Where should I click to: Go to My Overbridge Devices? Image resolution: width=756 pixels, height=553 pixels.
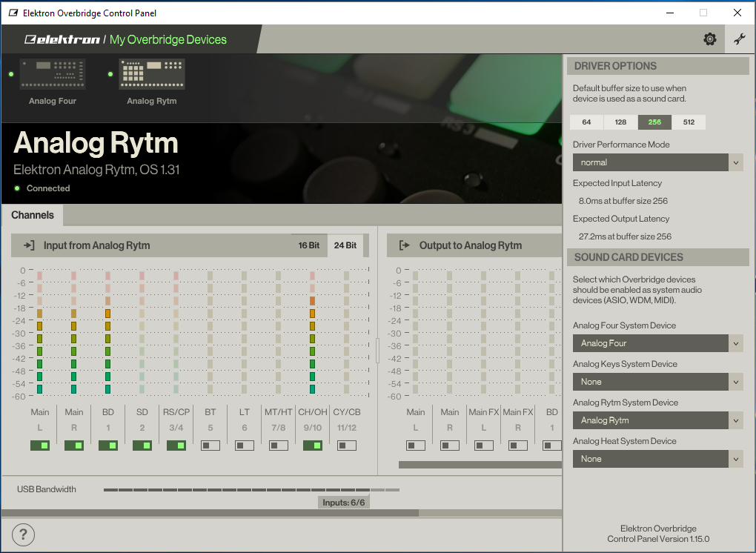(168, 40)
